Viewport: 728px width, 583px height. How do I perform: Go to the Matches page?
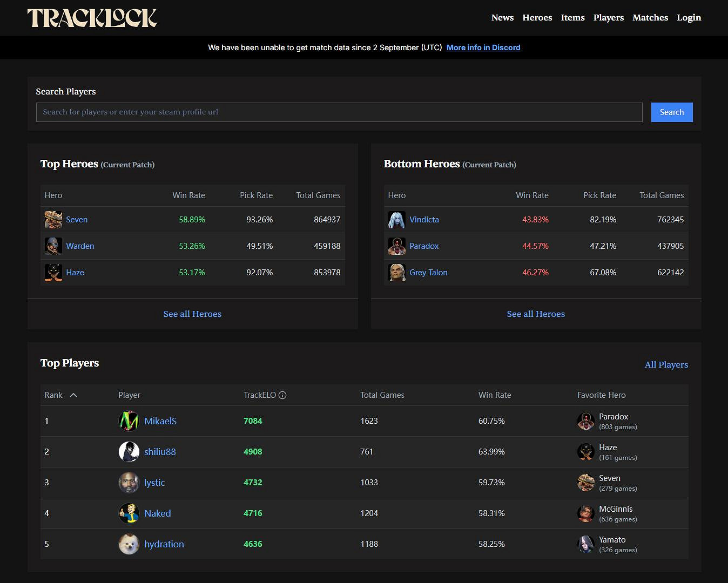tap(650, 18)
